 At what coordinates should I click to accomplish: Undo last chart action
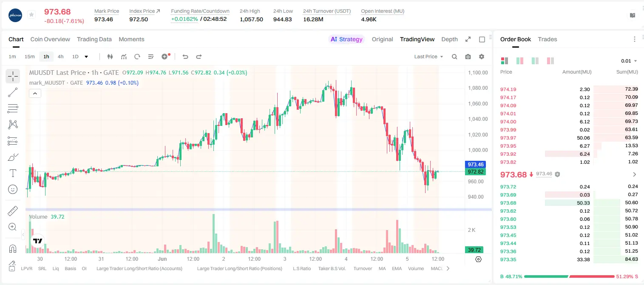pyautogui.click(x=185, y=57)
